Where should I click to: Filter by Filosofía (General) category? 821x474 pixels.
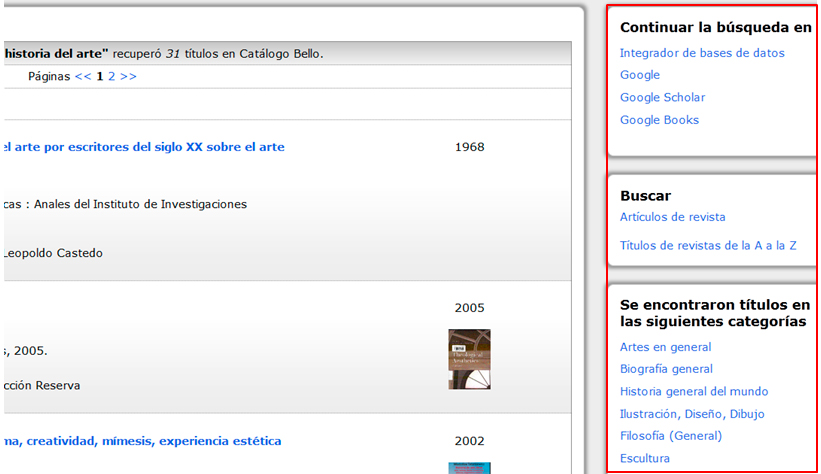click(670, 436)
